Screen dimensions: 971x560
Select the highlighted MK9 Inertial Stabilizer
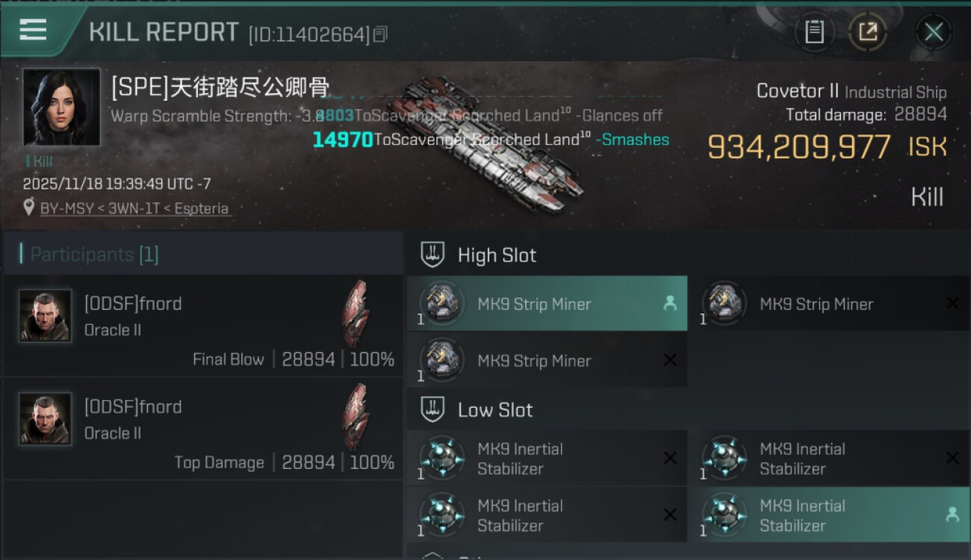pos(829,514)
